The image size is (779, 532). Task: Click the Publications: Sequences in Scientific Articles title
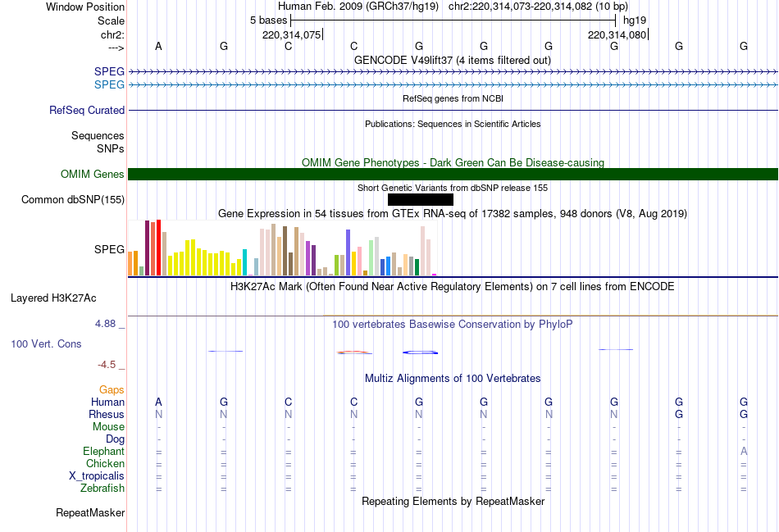(453, 124)
